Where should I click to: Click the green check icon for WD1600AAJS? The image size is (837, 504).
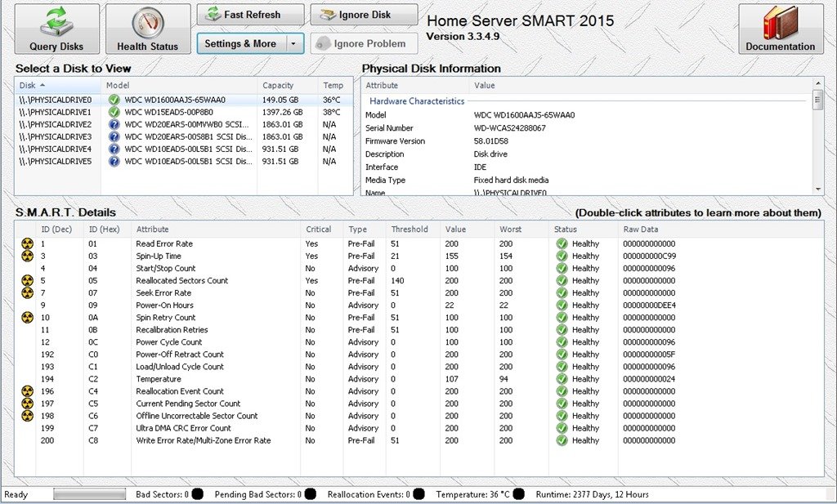click(114, 100)
